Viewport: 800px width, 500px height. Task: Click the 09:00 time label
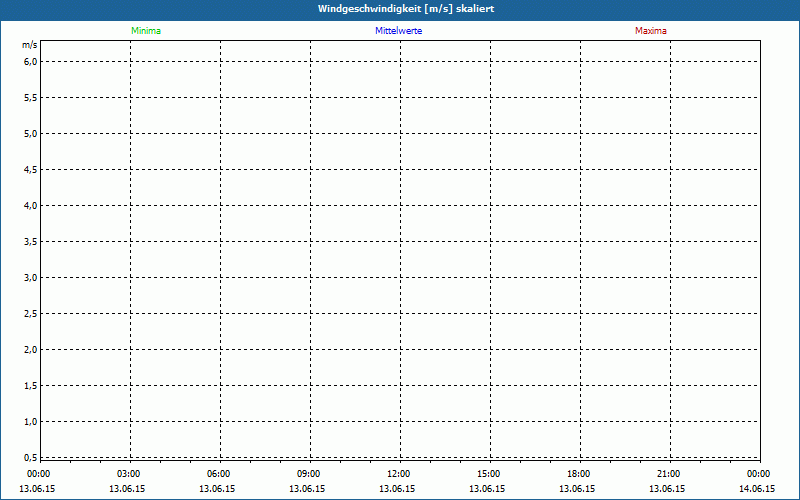tap(309, 474)
